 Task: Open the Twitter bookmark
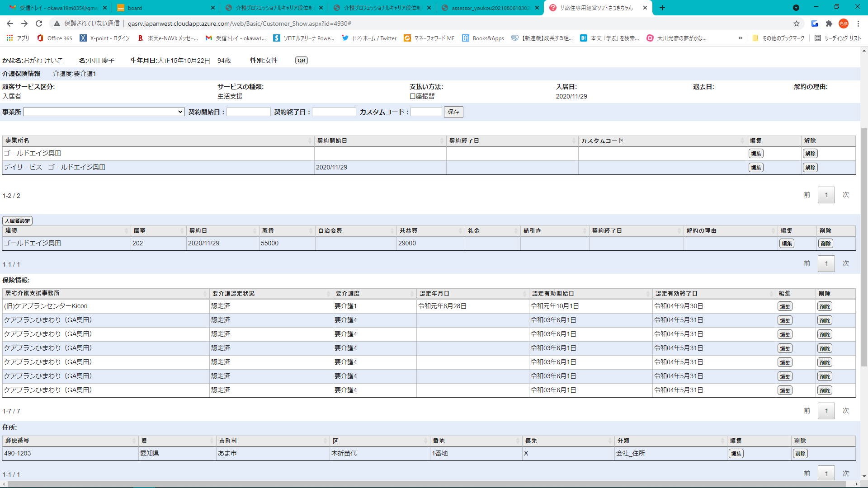tap(369, 38)
